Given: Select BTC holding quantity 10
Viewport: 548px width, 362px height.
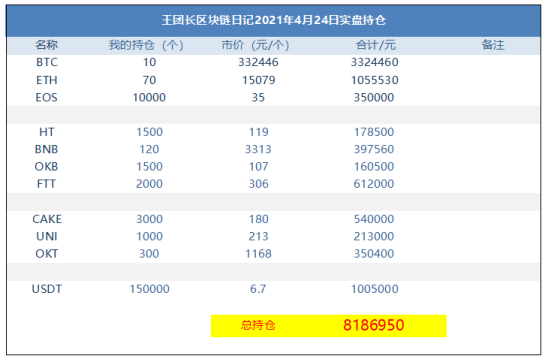Looking at the screenshot, I should (149, 62).
